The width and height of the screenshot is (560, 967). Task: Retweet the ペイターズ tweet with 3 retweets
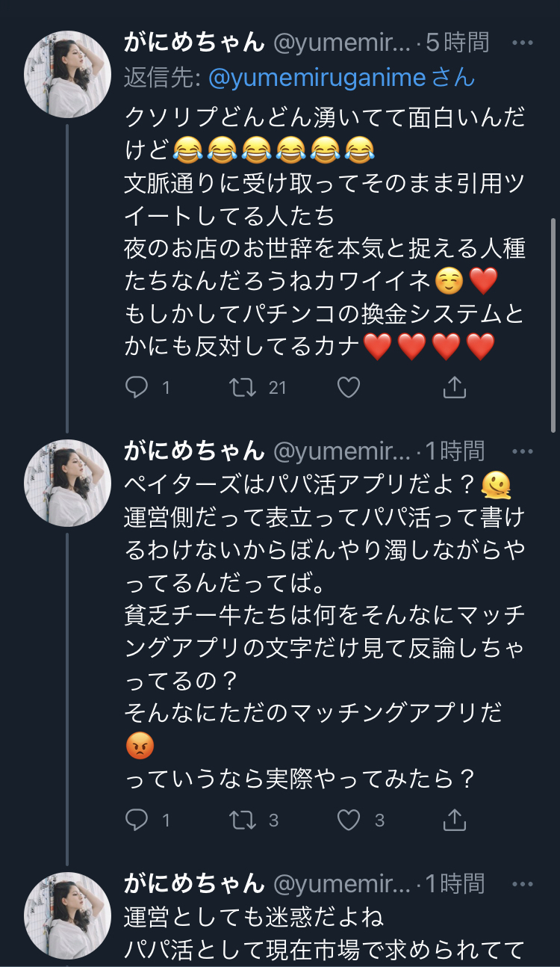242,821
